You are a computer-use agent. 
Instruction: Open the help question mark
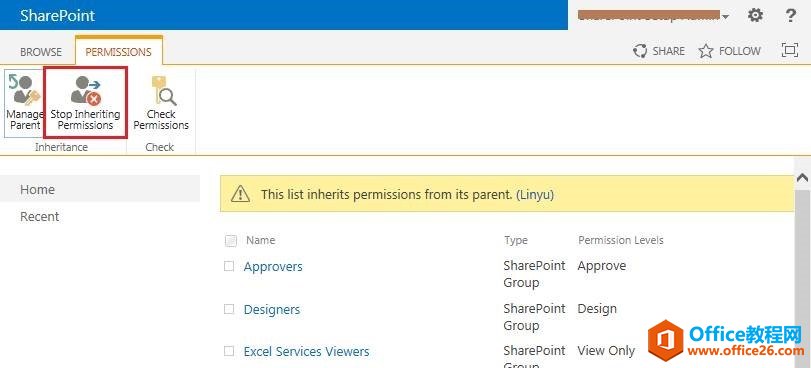pyautogui.click(x=790, y=16)
